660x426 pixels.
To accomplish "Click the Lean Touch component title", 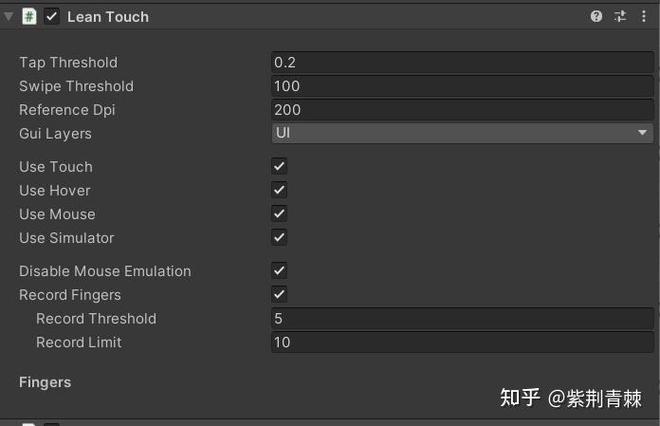I will 108,17.
